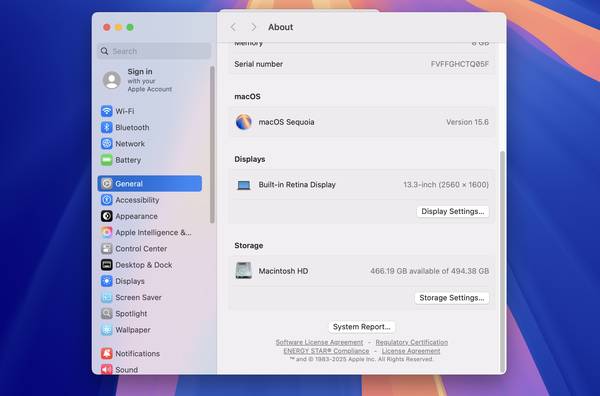Select General label in sidebar
Viewport: 600px width, 396px height.
click(x=129, y=184)
